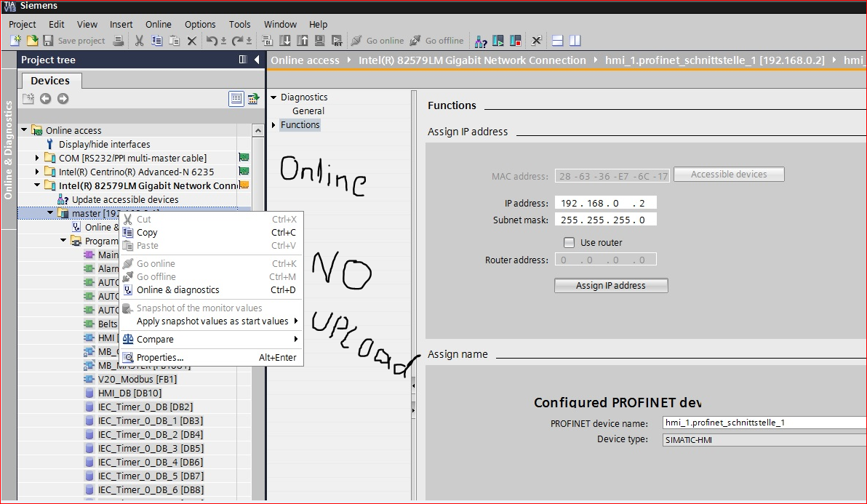Click the Download to device icon

coord(284,41)
